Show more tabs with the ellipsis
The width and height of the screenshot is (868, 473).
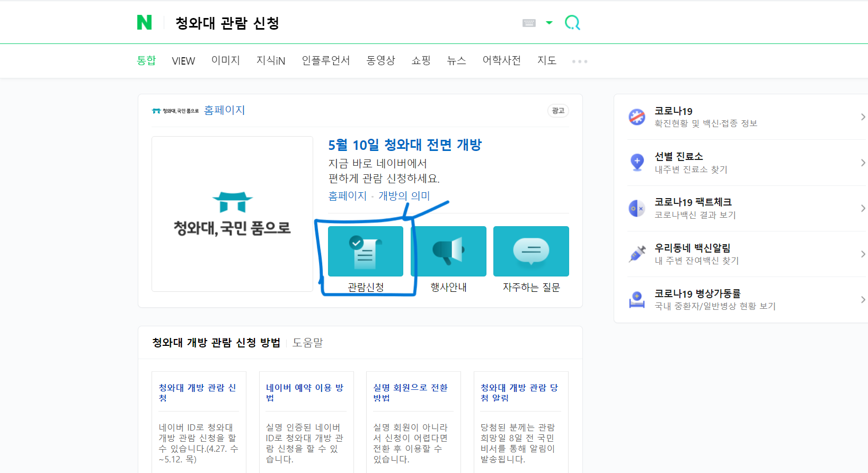pos(580,61)
